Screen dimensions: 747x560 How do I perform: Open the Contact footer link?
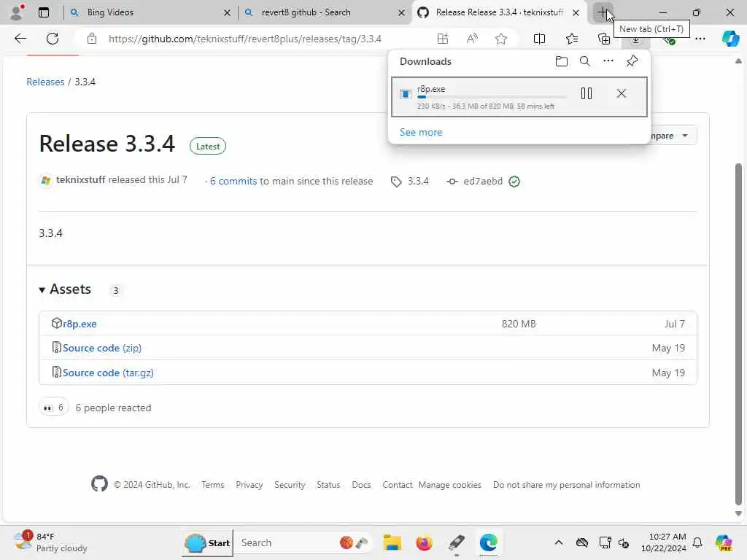coord(398,485)
